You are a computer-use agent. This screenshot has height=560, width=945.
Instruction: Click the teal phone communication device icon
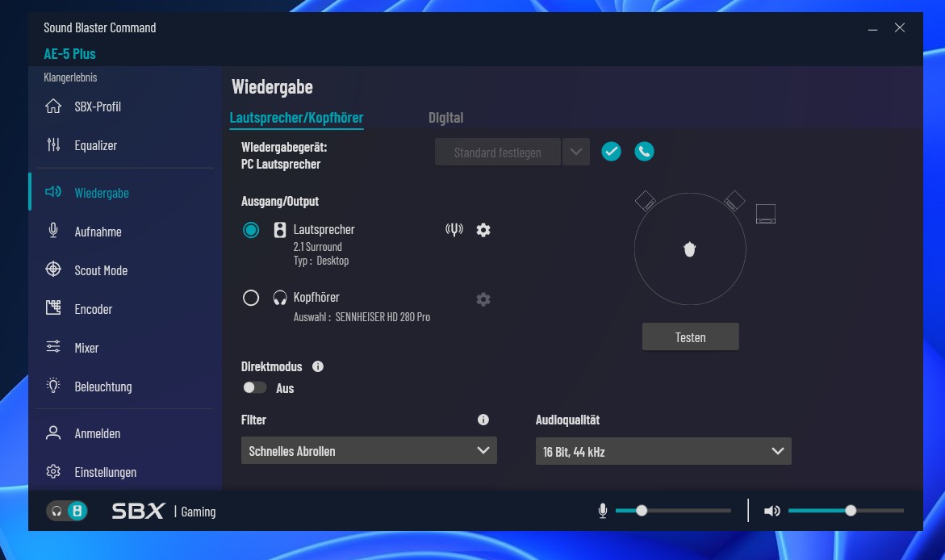(644, 152)
